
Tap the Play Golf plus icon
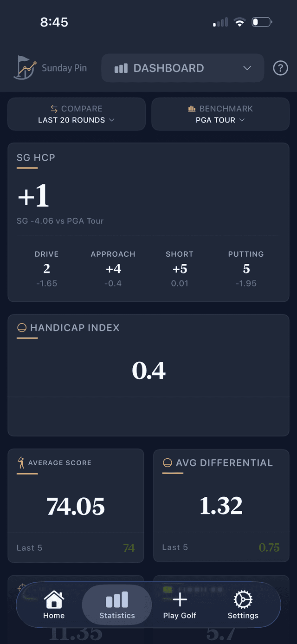(180, 599)
